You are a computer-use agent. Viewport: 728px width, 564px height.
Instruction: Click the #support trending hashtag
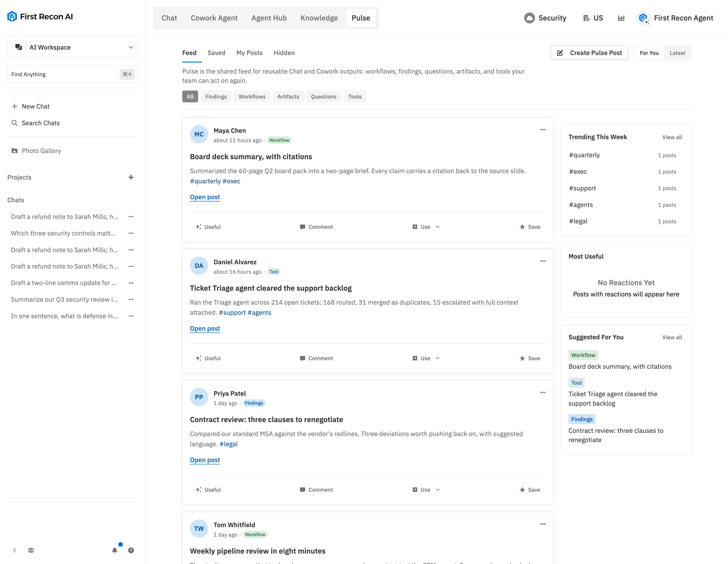(582, 188)
